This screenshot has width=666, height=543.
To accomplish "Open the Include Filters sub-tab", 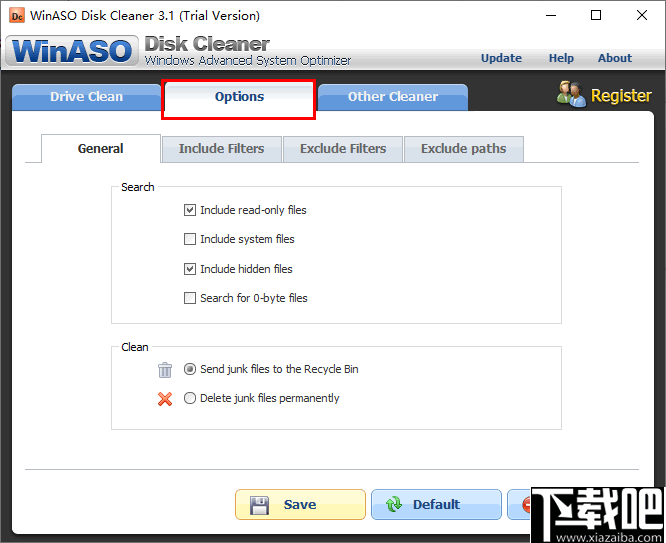I will coord(221,149).
